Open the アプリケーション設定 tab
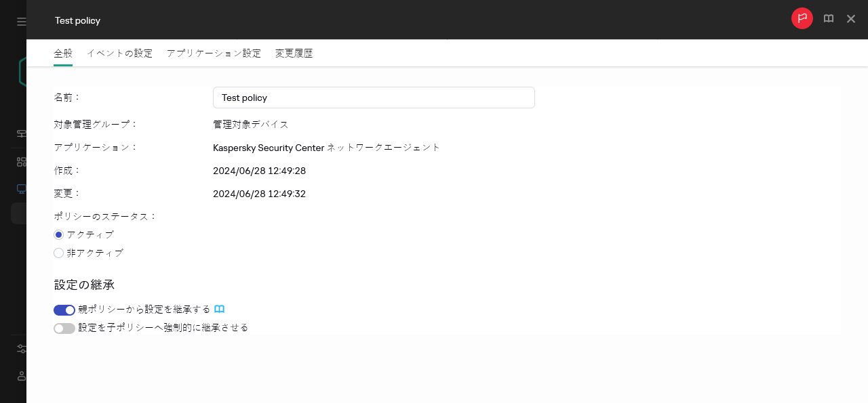This screenshot has height=403, width=868. pyautogui.click(x=214, y=53)
